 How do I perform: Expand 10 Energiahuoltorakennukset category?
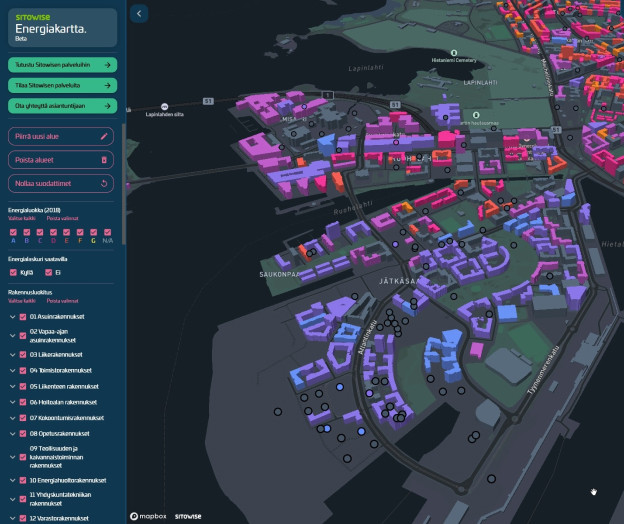[12, 481]
